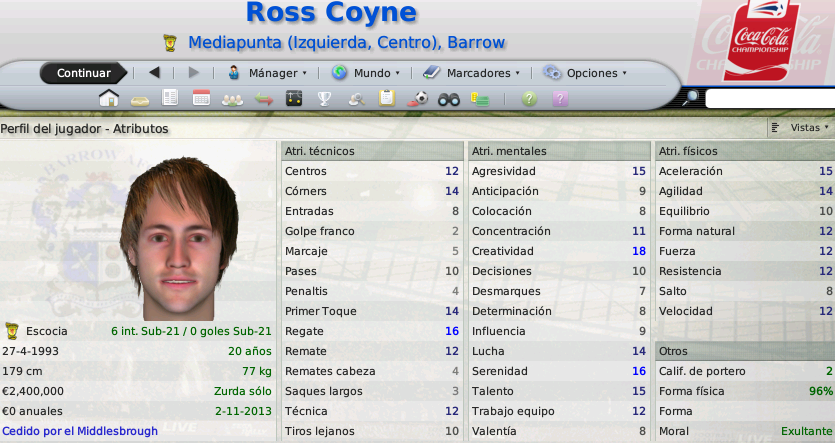Viewport: 835px width, 443px height.
Task: Open the tactics board icon
Action: (294, 99)
